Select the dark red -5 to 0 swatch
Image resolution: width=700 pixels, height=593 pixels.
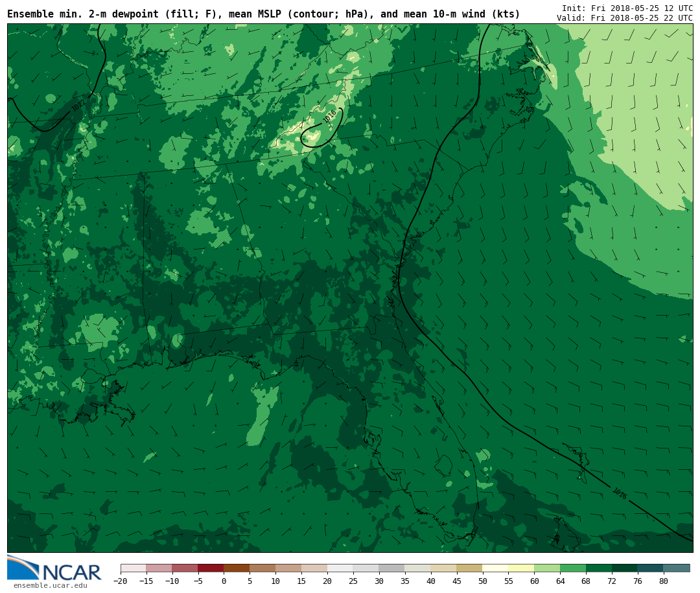click(211, 568)
